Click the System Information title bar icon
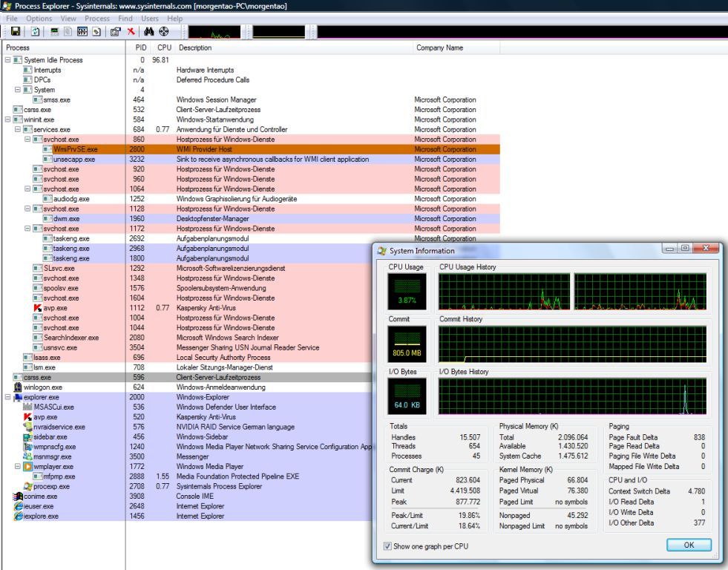Image resolution: width=728 pixels, height=570 pixels. 382,251
